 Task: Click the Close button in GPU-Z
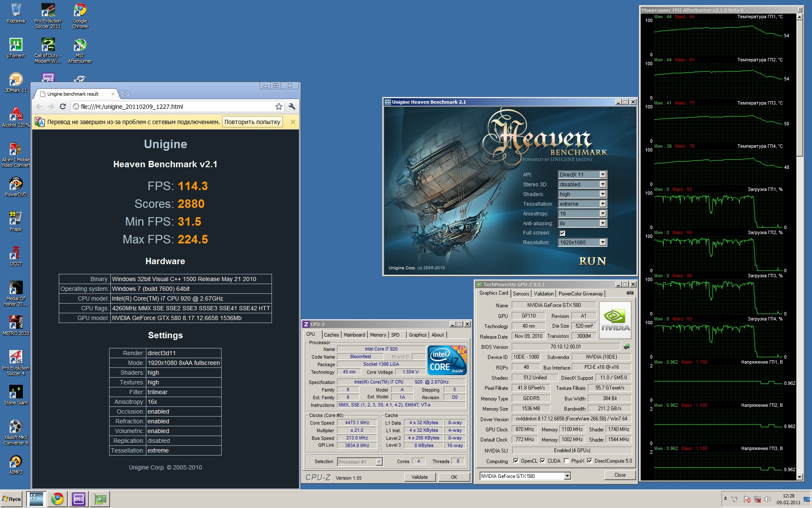click(x=620, y=475)
